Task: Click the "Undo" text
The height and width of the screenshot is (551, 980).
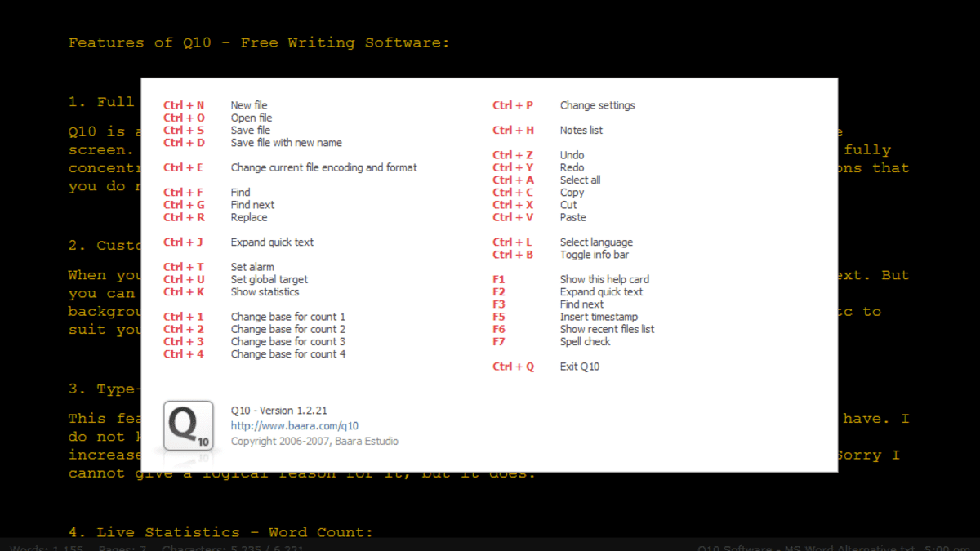Action: coord(572,155)
